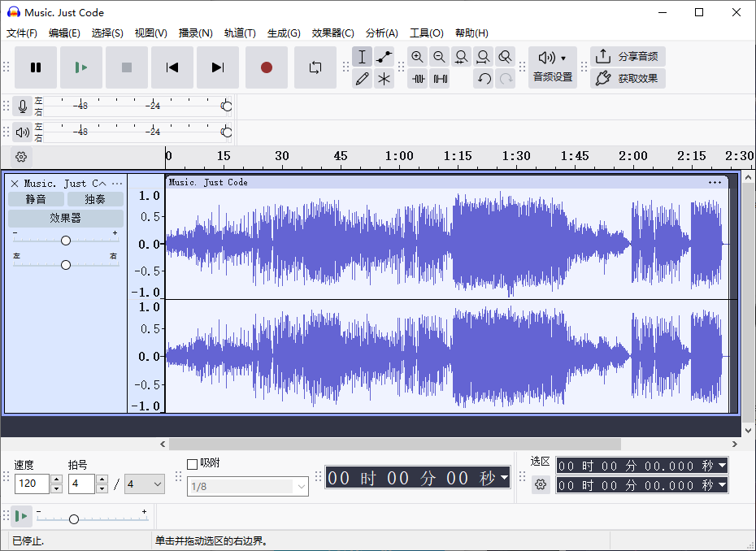Image resolution: width=756 pixels, height=551 pixels.
Task: Open the 1/8 snap value dropdown
Action: tap(248, 487)
